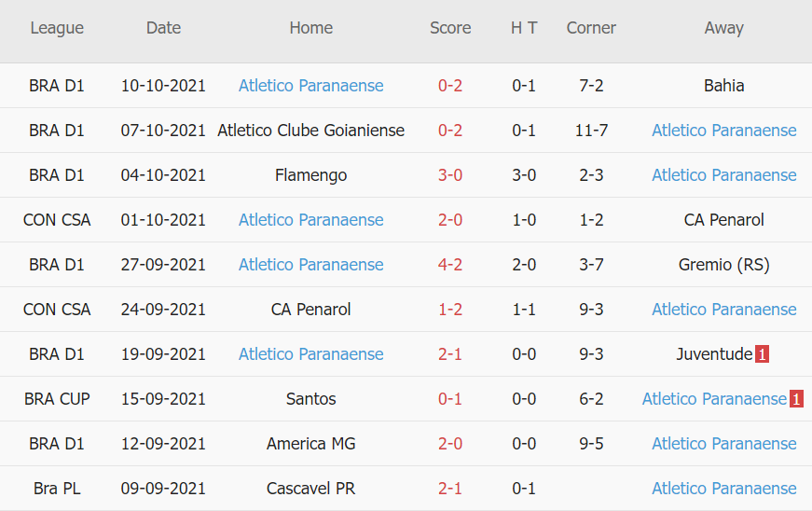Select the America MG team name
Screen dimensions: 812x511
coord(310,444)
